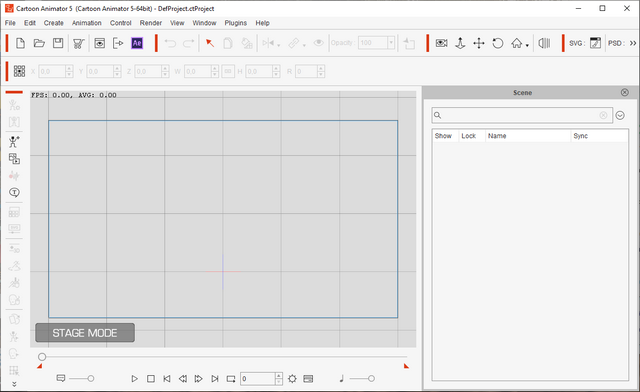This screenshot has height=392, width=640.
Task: Click the STAGE MODE button
Action: pos(85,333)
